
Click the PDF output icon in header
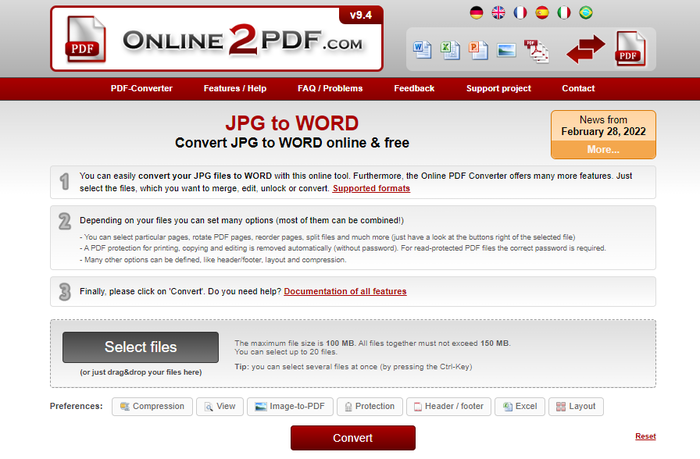pyautogui.click(x=630, y=48)
